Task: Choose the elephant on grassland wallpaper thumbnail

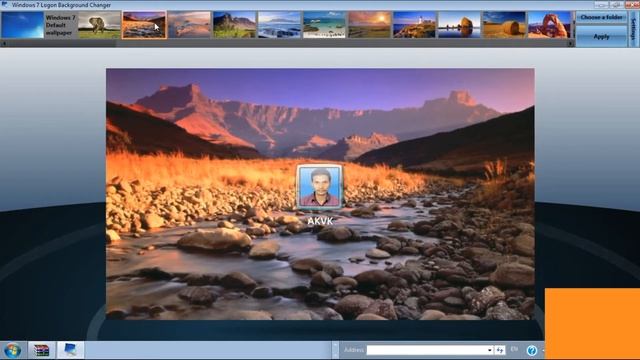Action: click(99, 25)
